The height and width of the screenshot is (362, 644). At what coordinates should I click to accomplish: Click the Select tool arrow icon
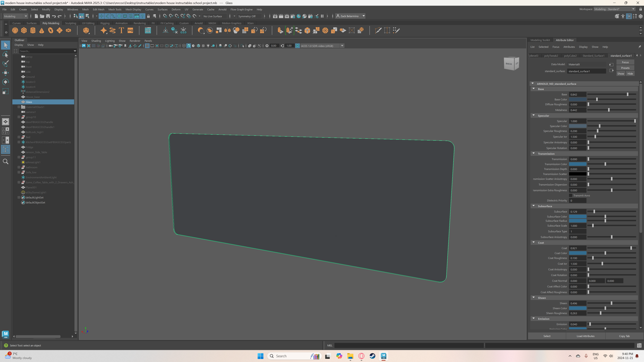point(6,45)
